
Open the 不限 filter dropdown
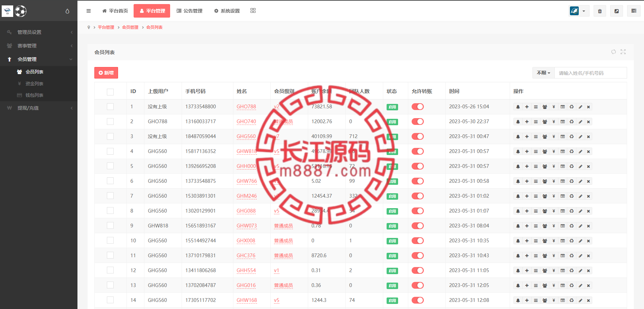click(x=544, y=73)
